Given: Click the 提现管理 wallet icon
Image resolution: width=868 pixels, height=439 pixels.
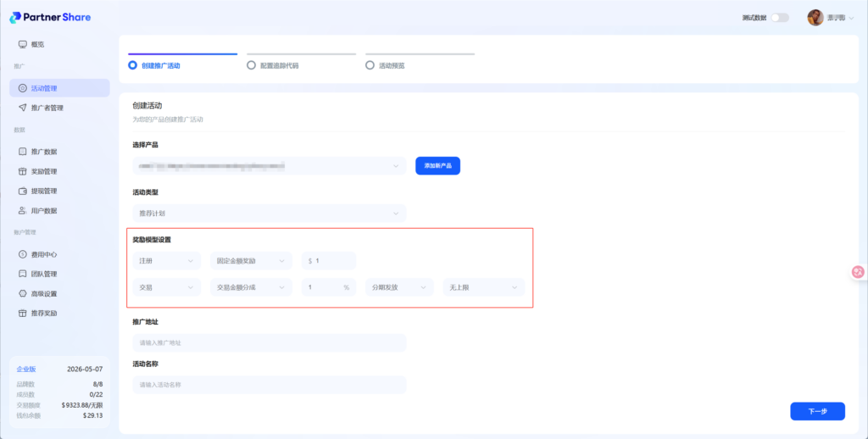Looking at the screenshot, I should [x=22, y=191].
